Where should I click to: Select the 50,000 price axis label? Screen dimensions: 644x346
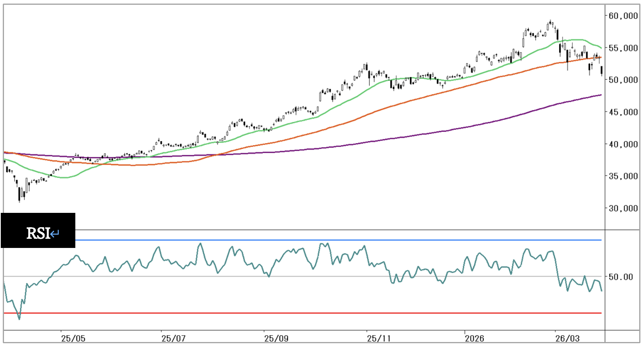click(x=623, y=80)
